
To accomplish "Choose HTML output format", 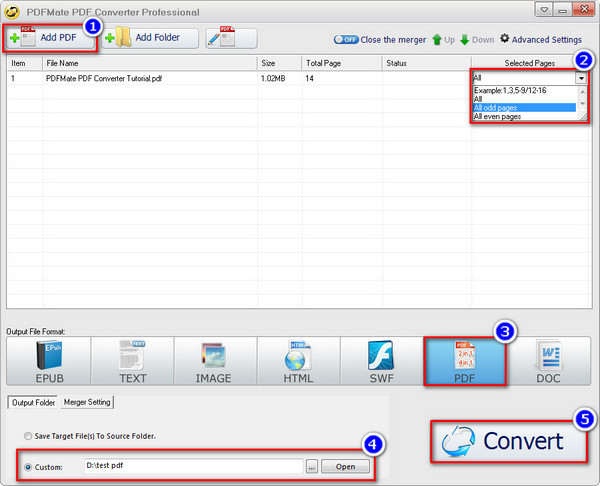I will pyautogui.click(x=299, y=361).
